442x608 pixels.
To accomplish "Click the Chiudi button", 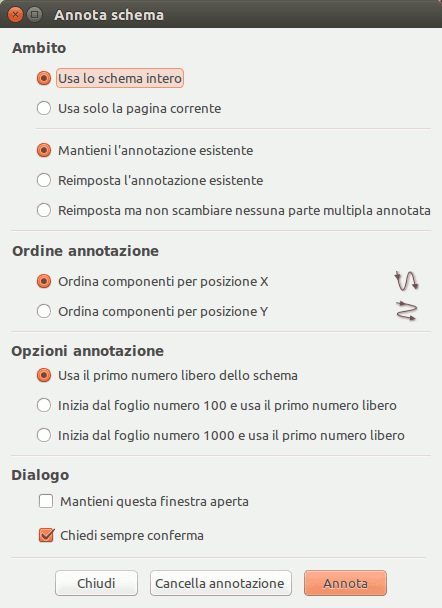I will coord(96,583).
